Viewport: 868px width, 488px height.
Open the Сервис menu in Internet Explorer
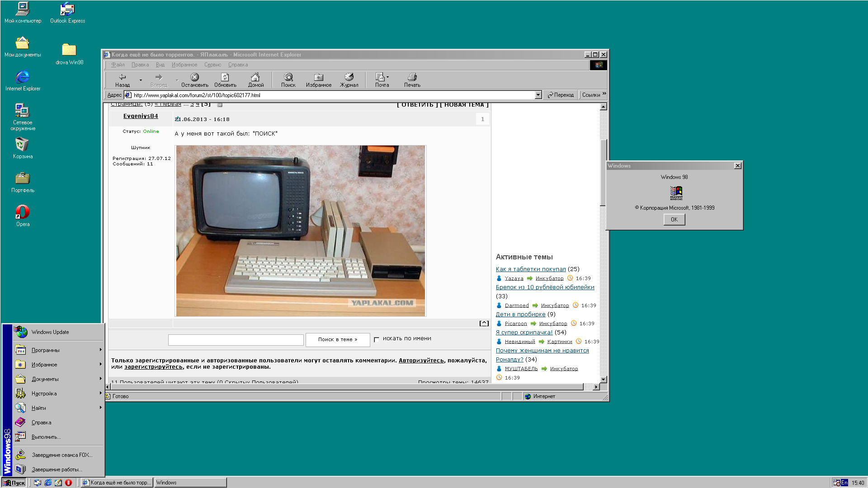(x=212, y=65)
